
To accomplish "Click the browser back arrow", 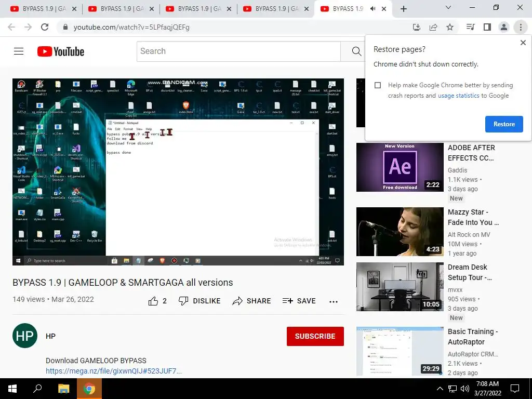I will [x=11, y=27].
